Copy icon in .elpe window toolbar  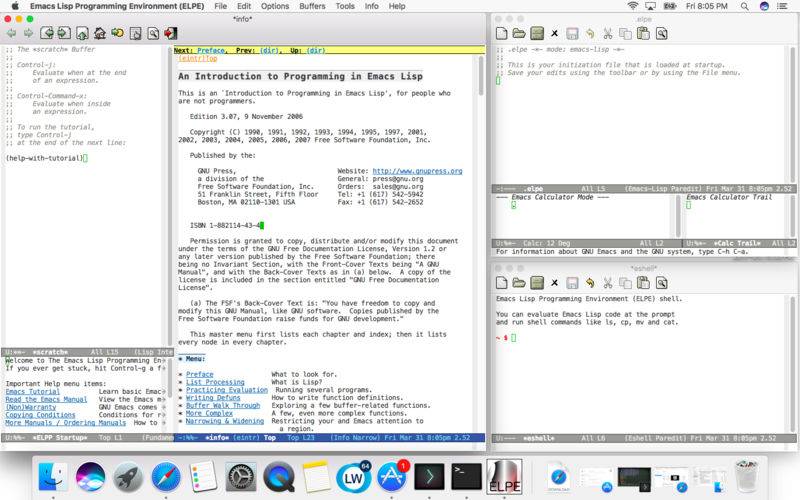625,34
